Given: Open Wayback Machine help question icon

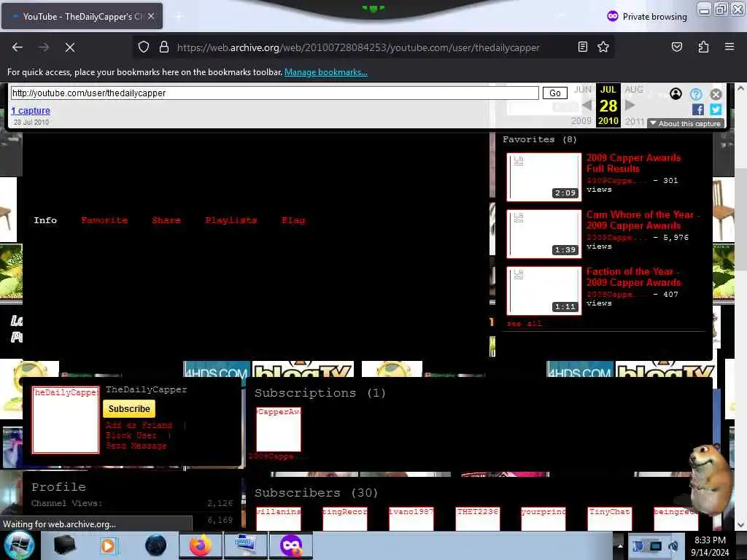Looking at the screenshot, I should coord(695,94).
